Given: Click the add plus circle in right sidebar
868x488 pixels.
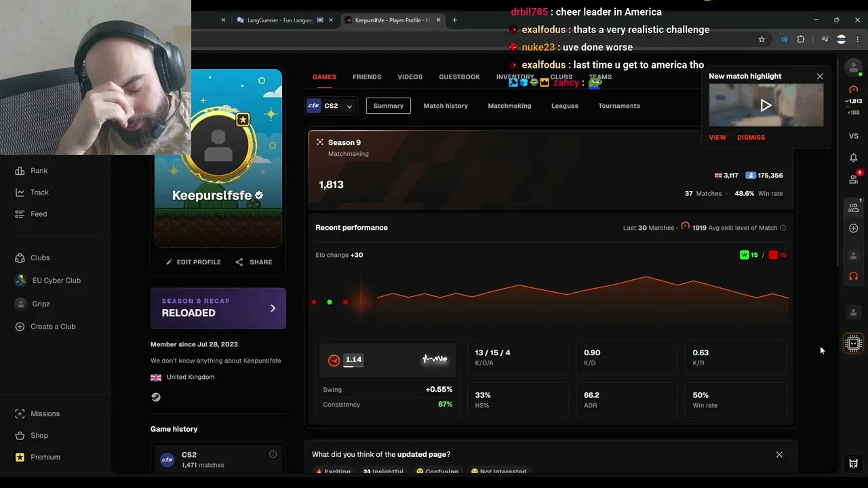Looking at the screenshot, I should (x=854, y=228).
